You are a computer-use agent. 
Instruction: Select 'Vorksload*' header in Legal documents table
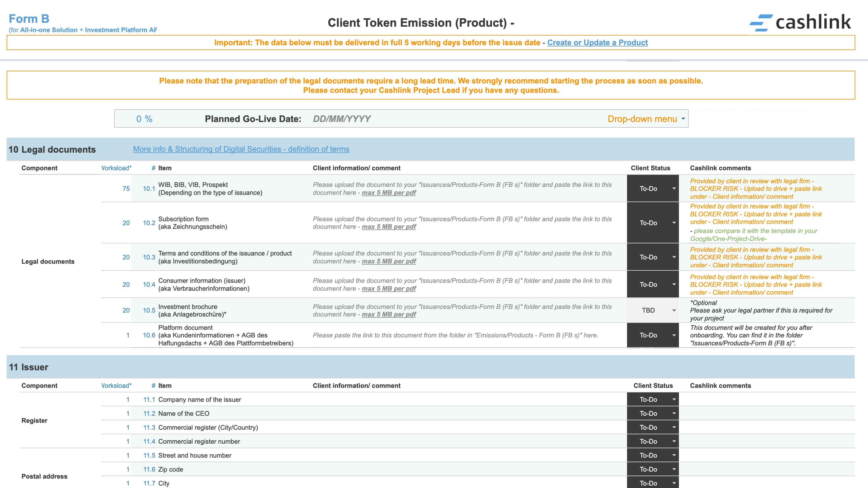[x=116, y=168]
